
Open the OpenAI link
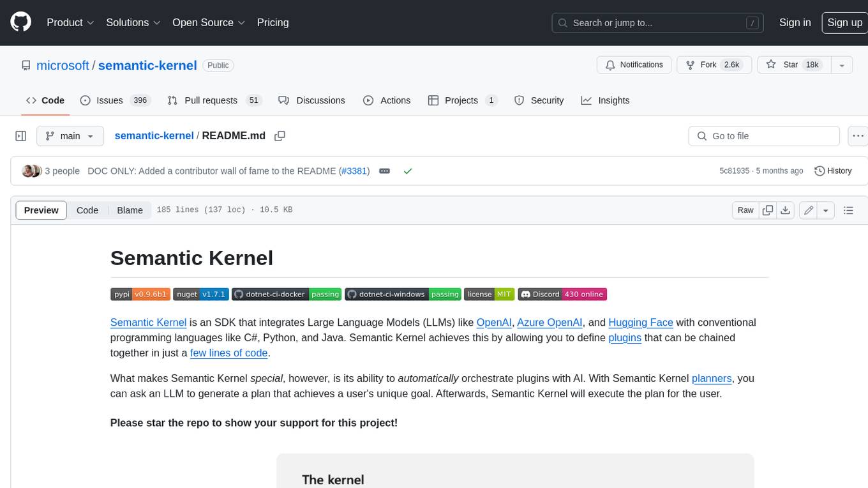[x=494, y=323]
